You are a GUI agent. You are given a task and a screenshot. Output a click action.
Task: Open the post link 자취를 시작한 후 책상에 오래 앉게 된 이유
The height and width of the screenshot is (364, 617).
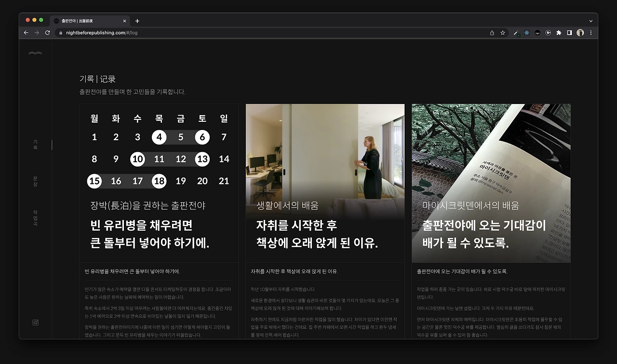(x=294, y=272)
